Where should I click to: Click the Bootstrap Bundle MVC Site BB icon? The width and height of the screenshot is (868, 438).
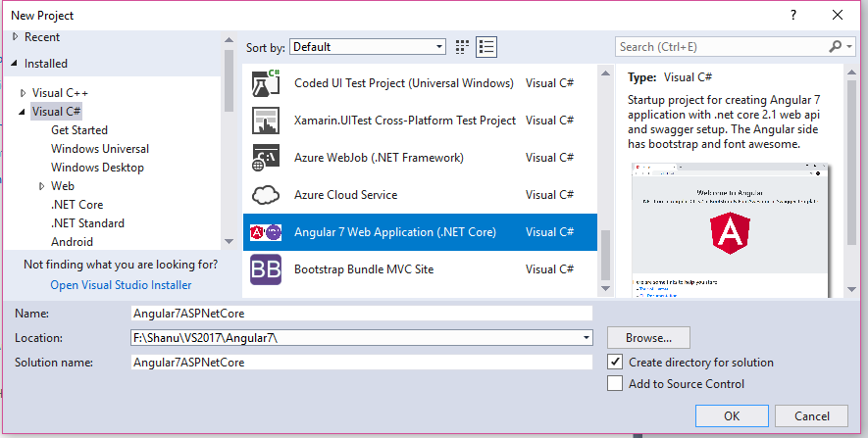(x=266, y=269)
